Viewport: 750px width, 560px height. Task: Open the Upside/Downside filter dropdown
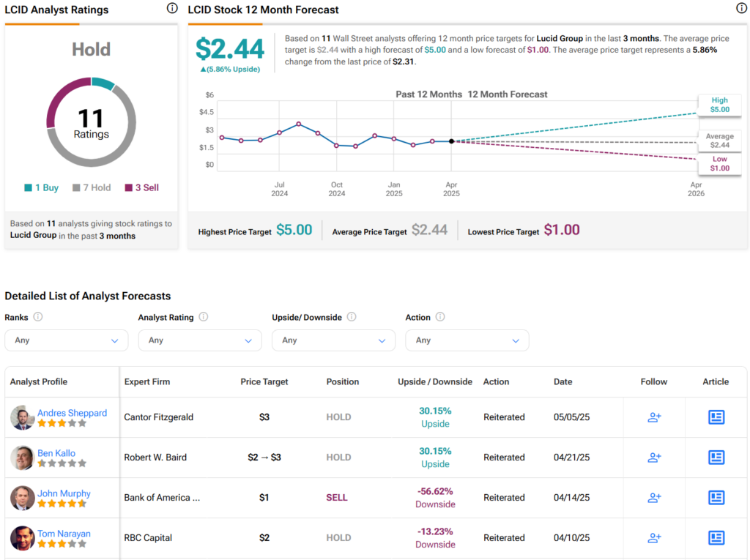coord(333,340)
